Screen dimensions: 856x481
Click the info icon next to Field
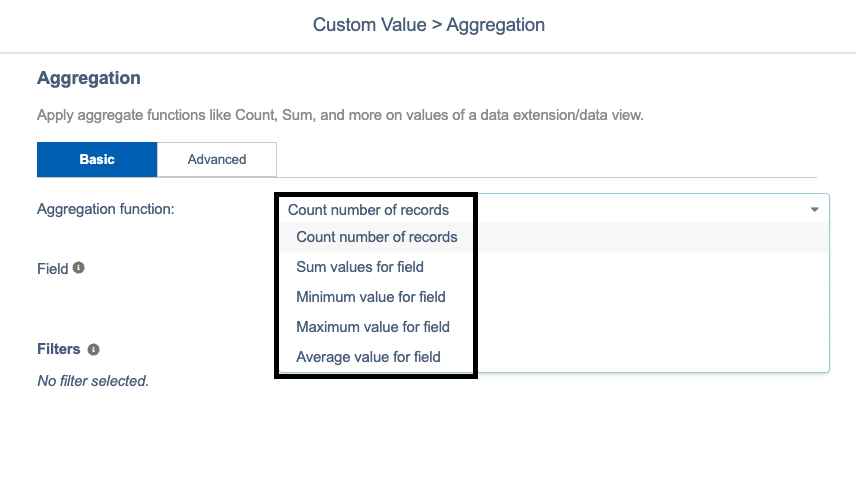(79, 268)
